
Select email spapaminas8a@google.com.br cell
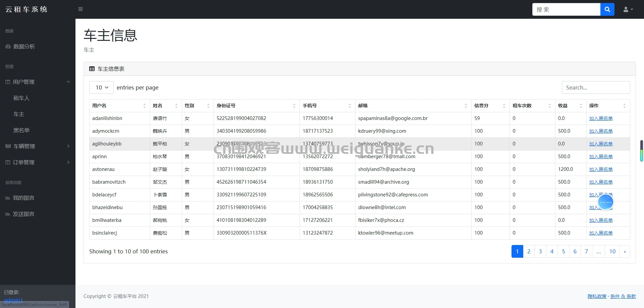413,118
